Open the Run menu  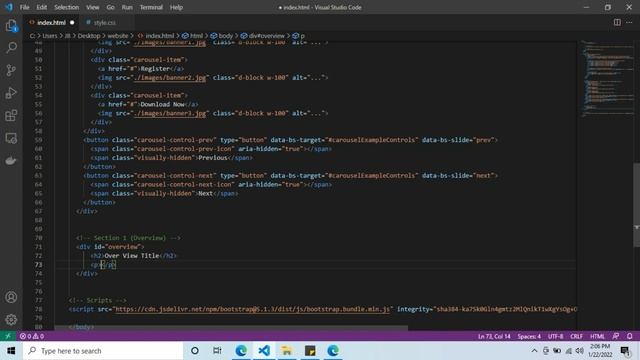click(127, 7)
